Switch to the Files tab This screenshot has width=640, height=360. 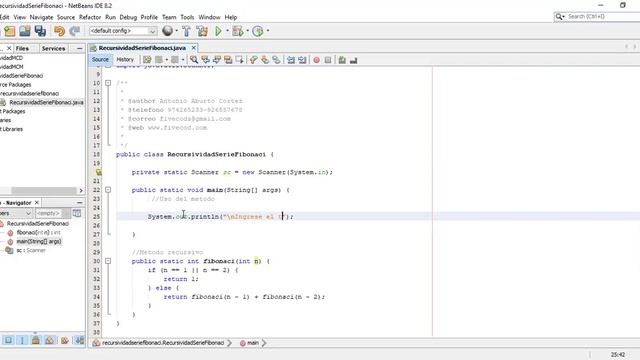tap(22, 49)
